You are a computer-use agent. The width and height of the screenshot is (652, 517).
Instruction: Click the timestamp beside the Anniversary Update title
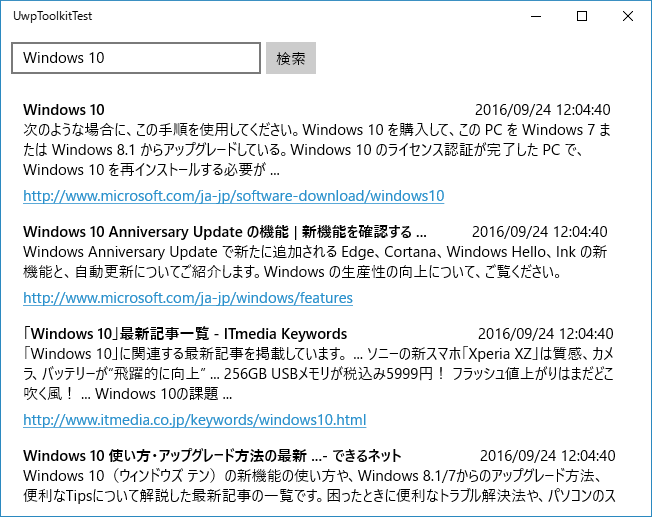click(x=540, y=232)
